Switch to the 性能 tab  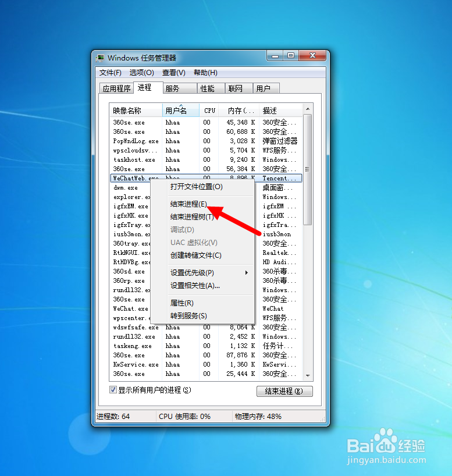pyautogui.click(x=211, y=88)
